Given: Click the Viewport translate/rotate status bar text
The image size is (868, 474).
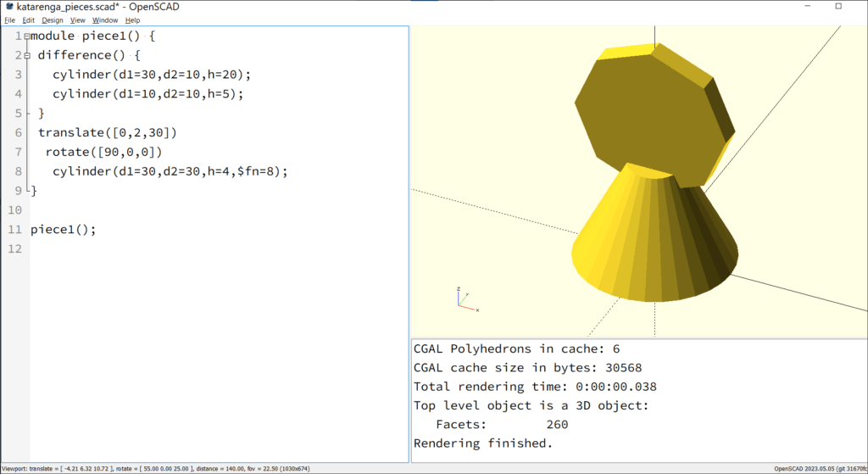Looking at the screenshot, I should click(156, 469).
